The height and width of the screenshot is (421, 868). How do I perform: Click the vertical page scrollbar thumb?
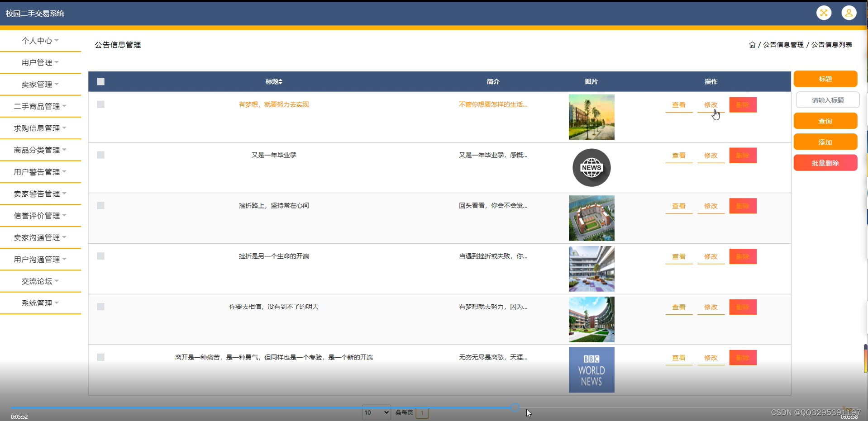coord(865,359)
